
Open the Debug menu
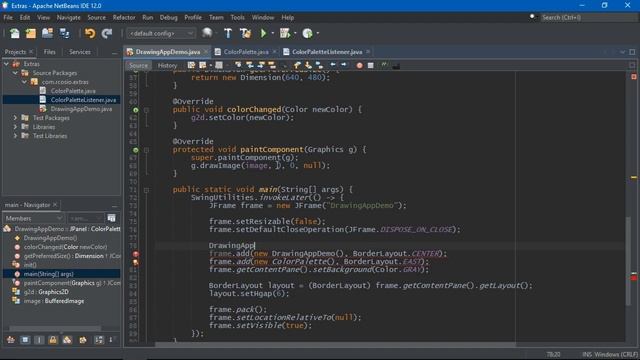click(x=168, y=18)
